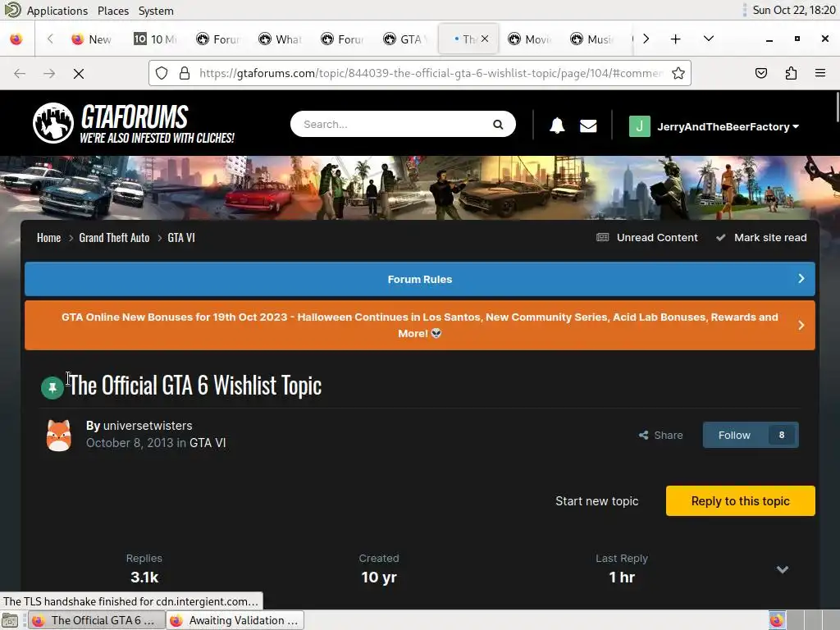
Task: Switch to the Movi tab
Action: point(531,39)
